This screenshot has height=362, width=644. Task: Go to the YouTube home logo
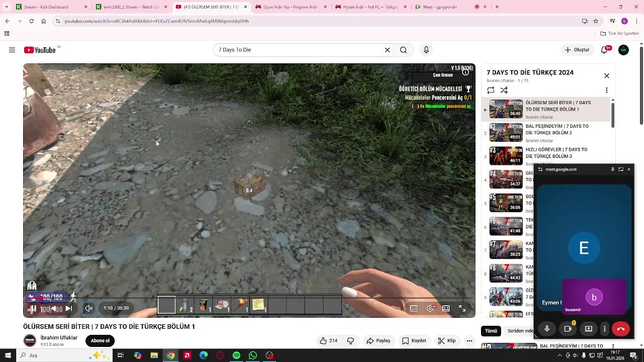pos(40,50)
